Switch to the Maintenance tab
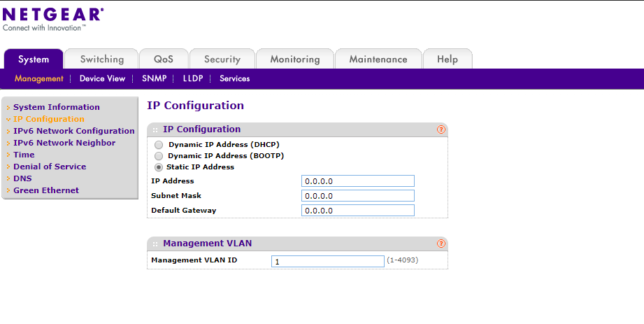644x324 pixels. (x=378, y=59)
